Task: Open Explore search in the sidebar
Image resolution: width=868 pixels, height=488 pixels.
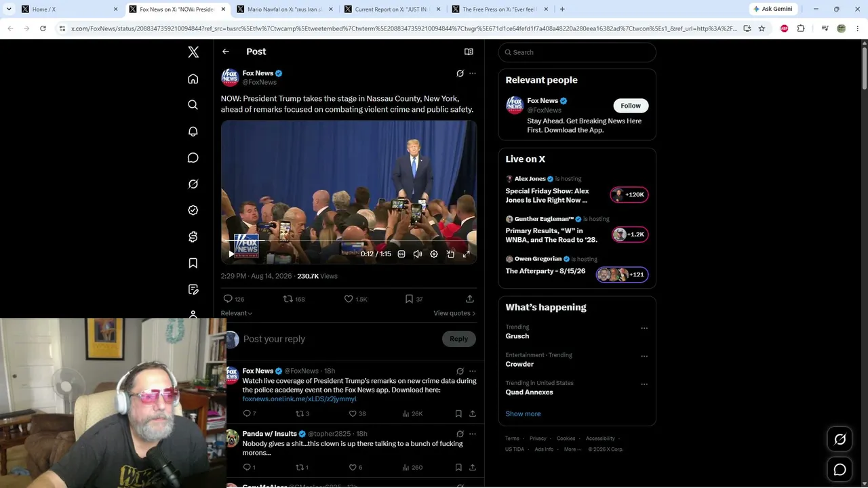Action: tap(193, 105)
